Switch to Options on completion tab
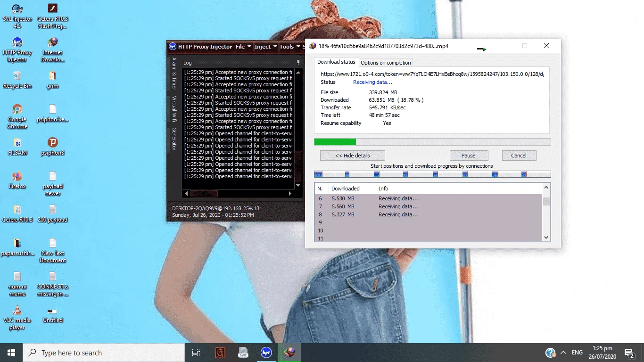The height and width of the screenshot is (362, 644). click(x=386, y=62)
